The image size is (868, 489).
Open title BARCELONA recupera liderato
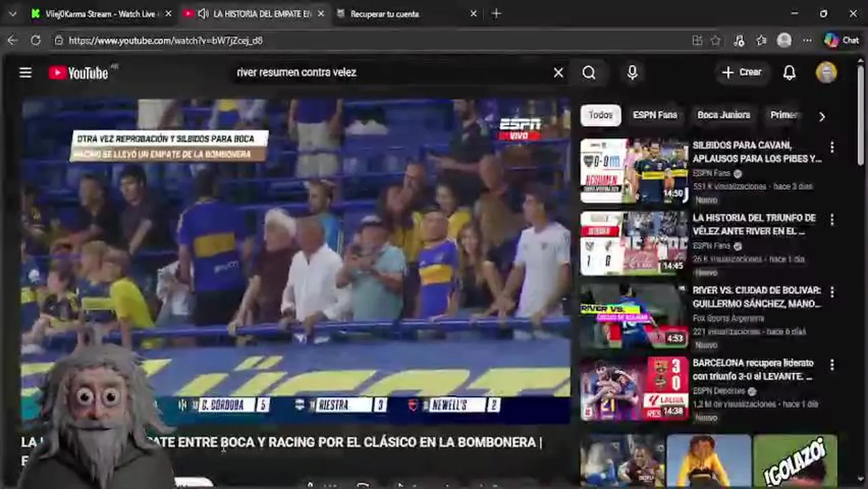[x=753, y=369]
